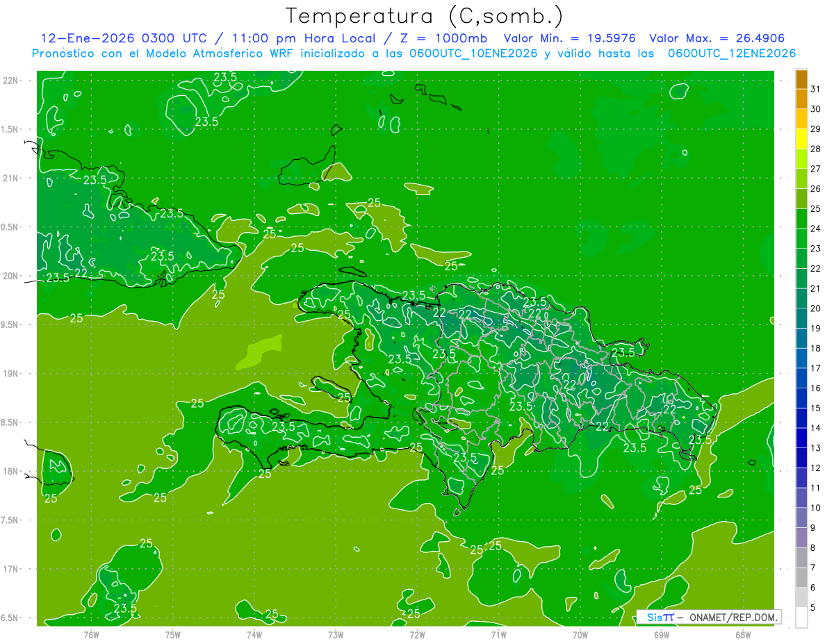Click the 68W longitude axis label
Image resolution: width=834 pixels, height=644 pixels.
click(743, 635)
